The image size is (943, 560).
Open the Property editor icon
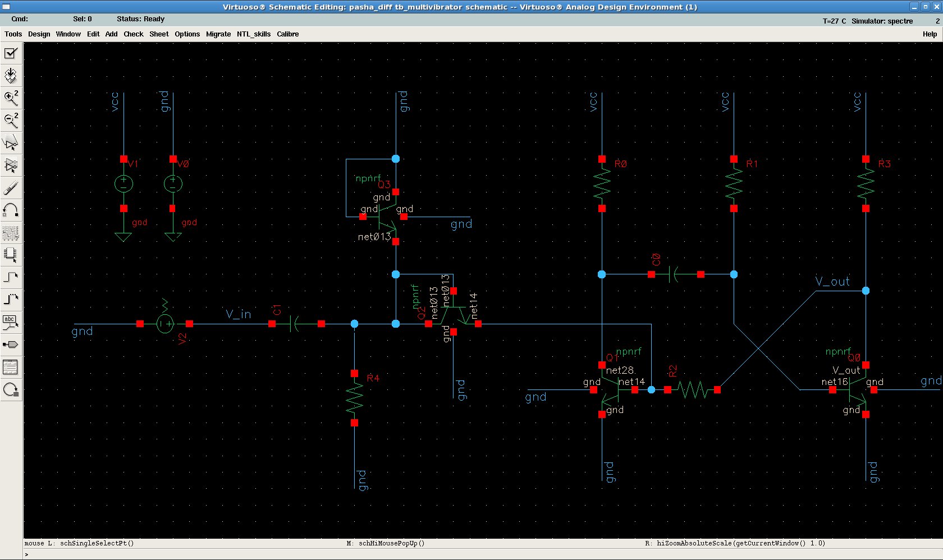(11, 233)
